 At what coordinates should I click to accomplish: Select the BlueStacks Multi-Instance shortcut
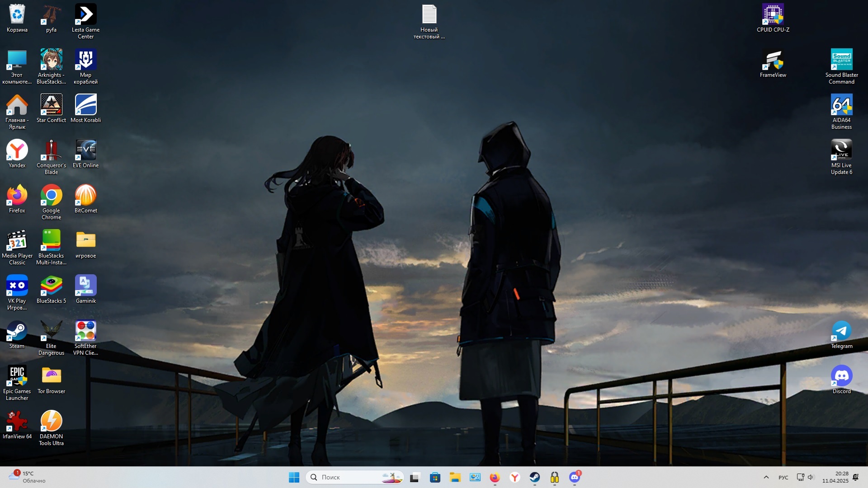point(51,248)
